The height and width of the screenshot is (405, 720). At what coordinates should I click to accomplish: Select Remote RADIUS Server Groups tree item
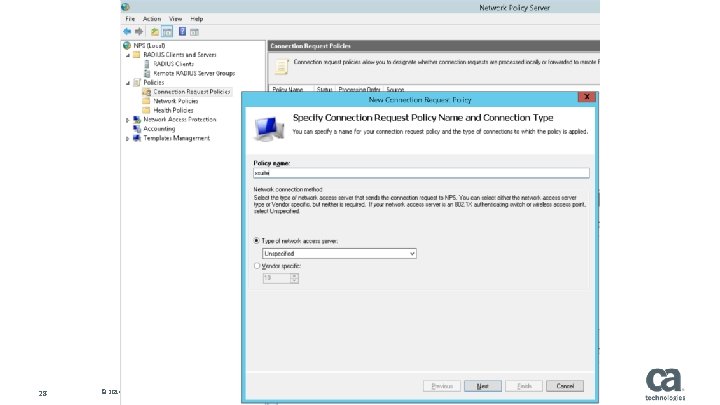(194, 73)
